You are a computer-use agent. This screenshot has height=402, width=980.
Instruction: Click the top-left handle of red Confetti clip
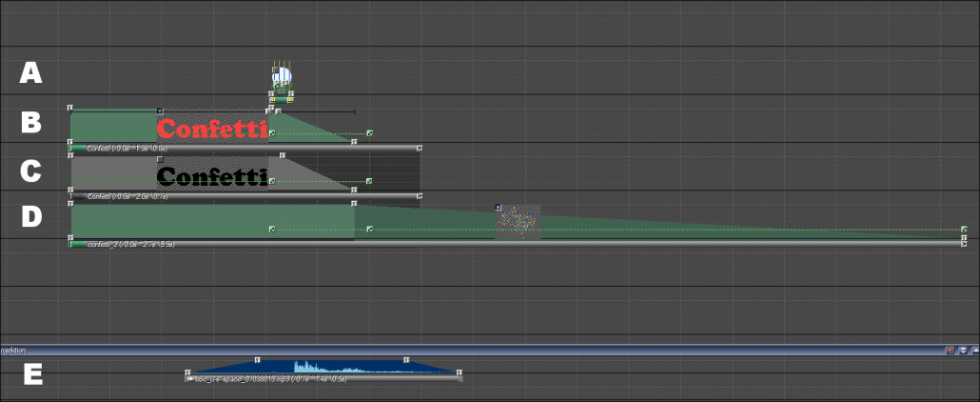coord(160,111)
